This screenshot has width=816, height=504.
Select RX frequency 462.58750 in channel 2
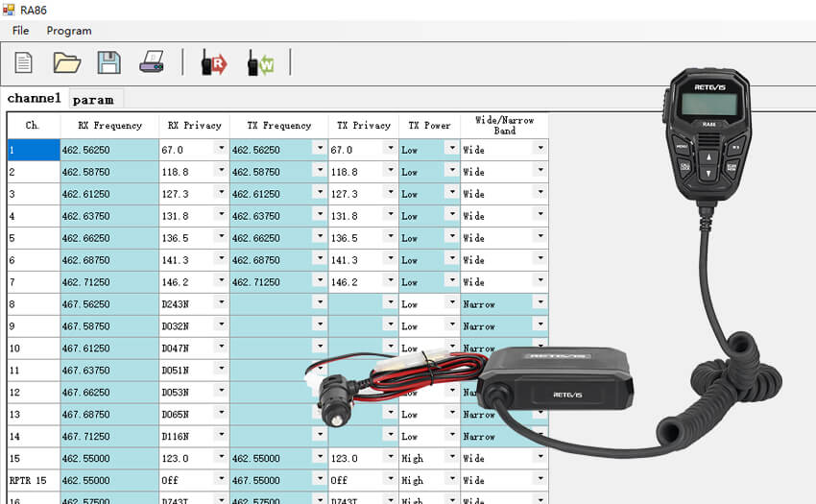tap(109, 172)
